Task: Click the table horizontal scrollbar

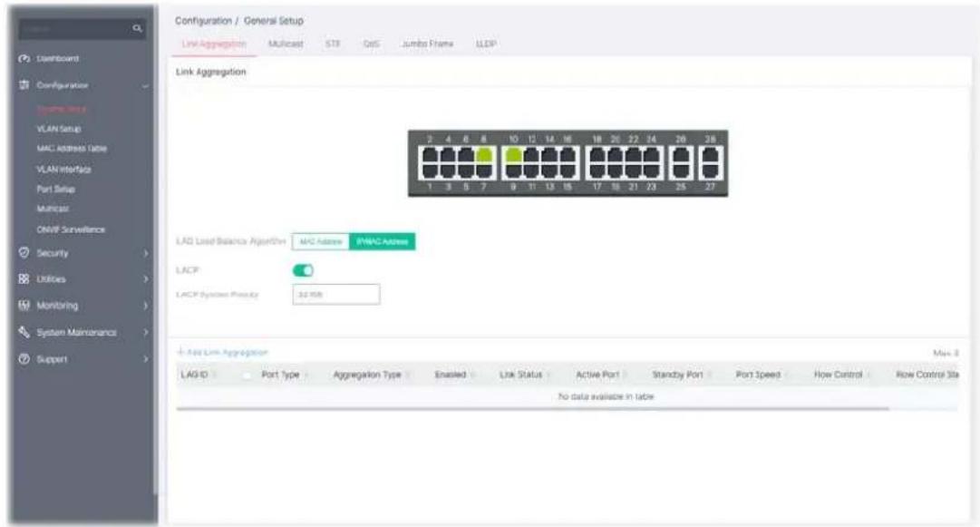Action: 532,409
